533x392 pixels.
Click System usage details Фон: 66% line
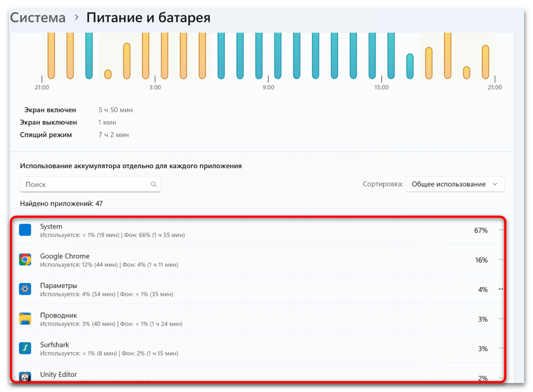click(x=113, y=235)
